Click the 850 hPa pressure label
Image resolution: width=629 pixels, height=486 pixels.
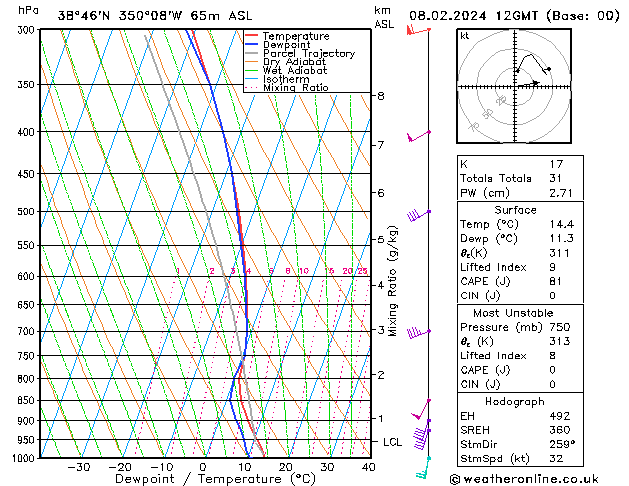[28, 401]
